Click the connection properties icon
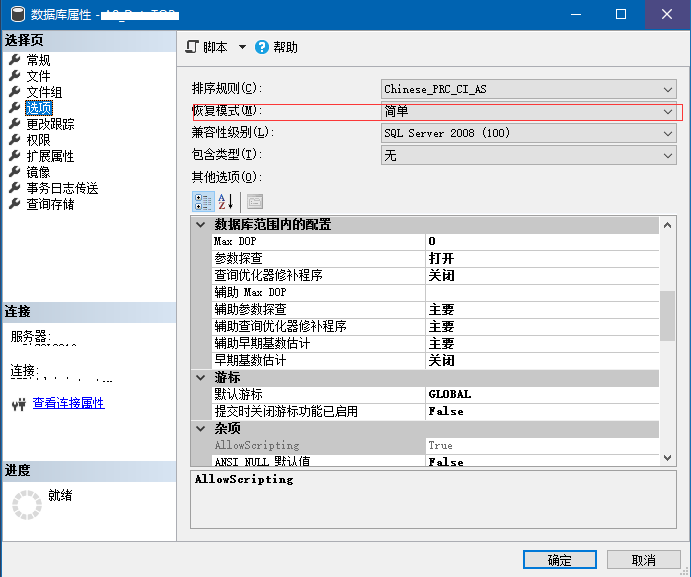 coord(17,404)
